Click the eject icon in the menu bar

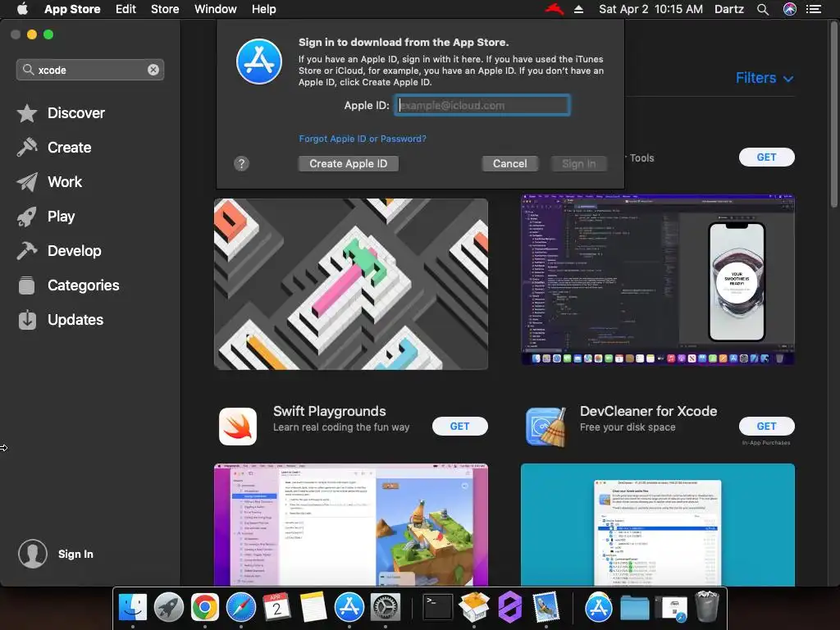[578, 9]
